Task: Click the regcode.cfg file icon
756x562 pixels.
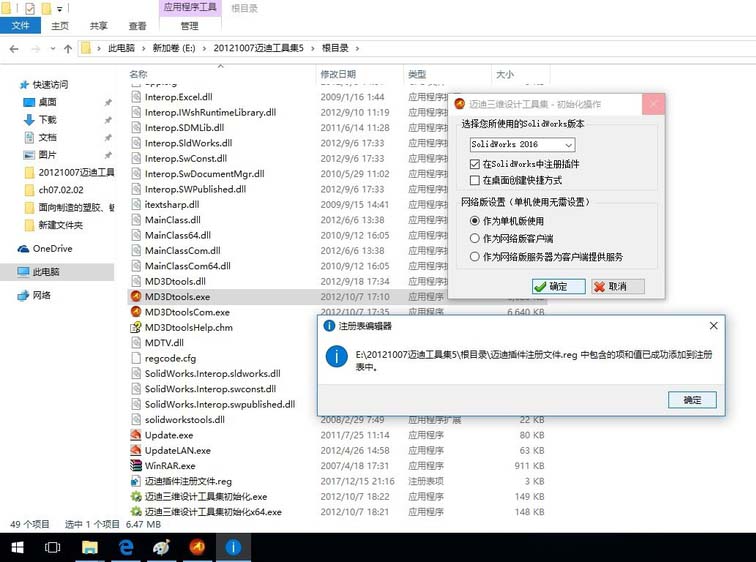Action: click(x=136, y=358)
